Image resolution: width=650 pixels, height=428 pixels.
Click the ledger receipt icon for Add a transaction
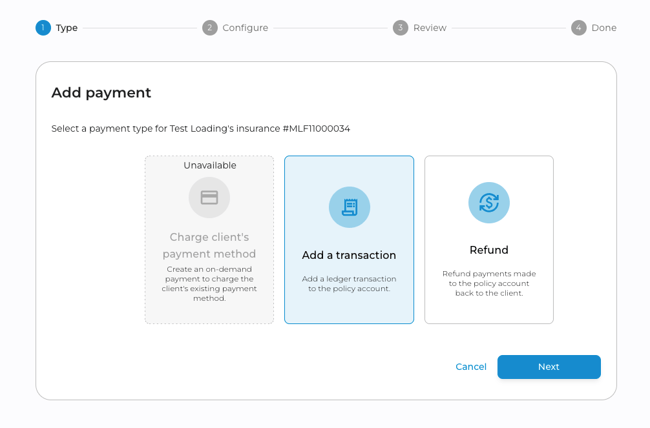click(349, 207)
